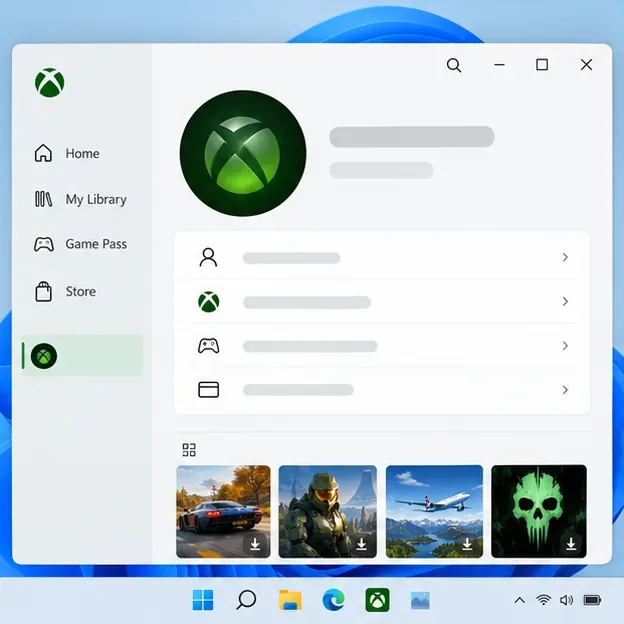Click the shopping bag icon beside Store
The image size is (624, 624).
click(x=43, y=291)
